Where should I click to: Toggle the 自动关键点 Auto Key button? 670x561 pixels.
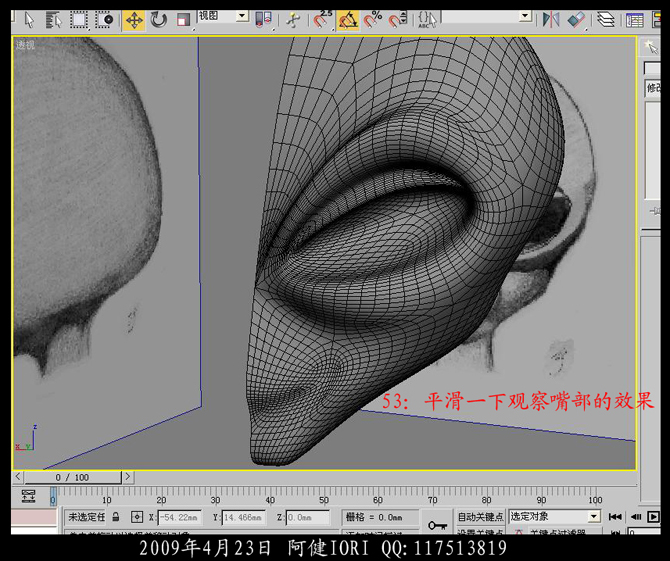pos(481,517)
